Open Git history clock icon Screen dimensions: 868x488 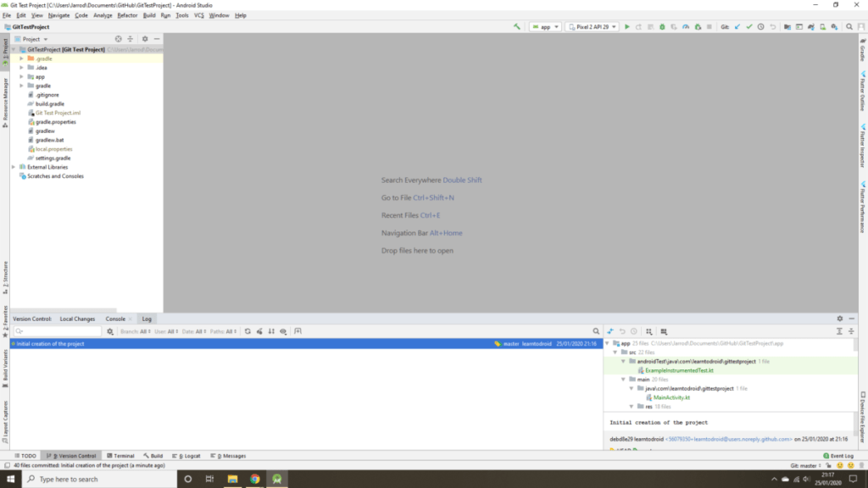coord(760,27)
